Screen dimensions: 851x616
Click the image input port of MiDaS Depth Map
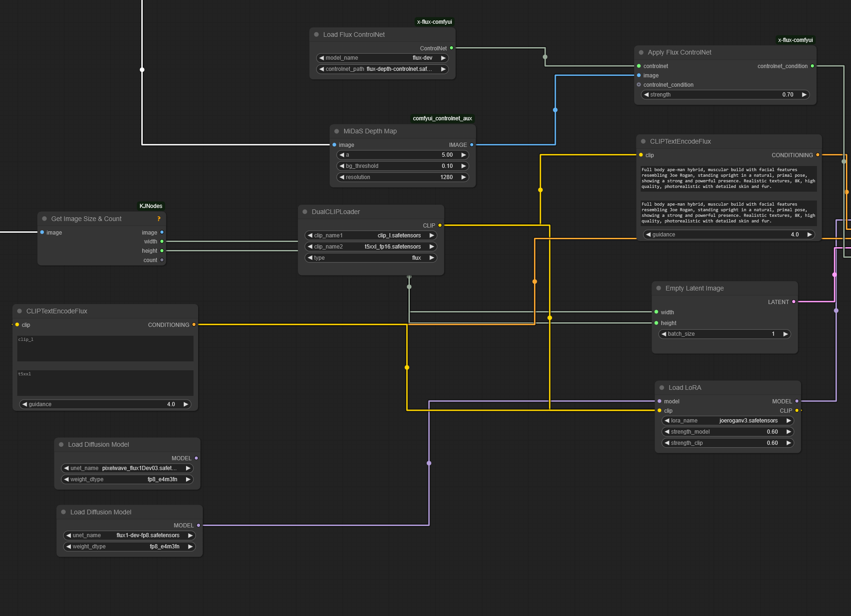[334, 145]
